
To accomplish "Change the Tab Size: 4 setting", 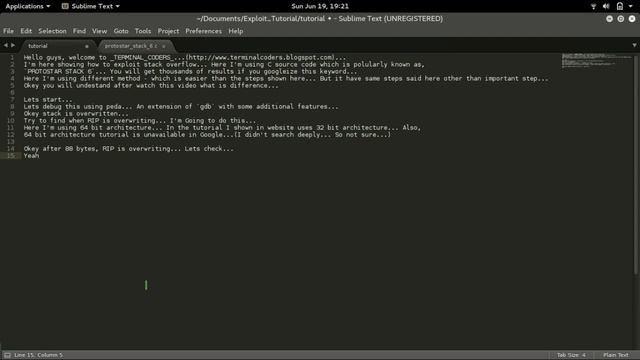I will pyautogui.click(x=571, y=355).
